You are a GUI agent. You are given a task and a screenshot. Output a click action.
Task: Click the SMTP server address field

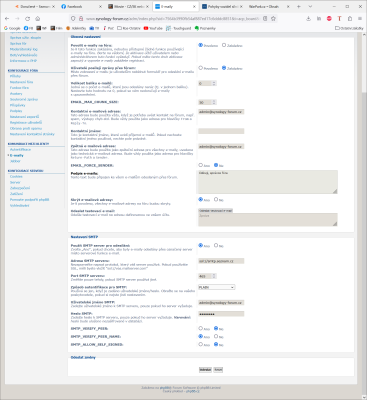coord(221,261)
